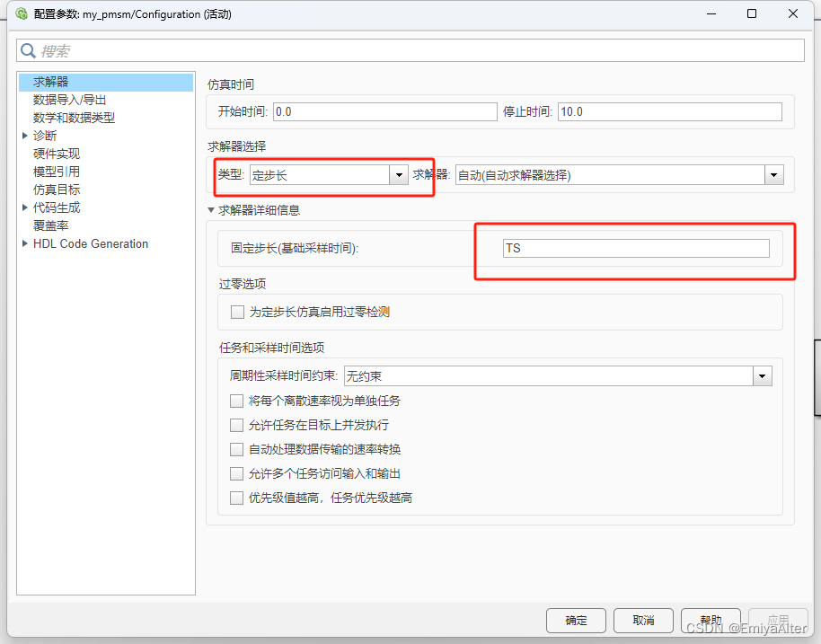Enable 为定步长仿真启用过零检测

click(x=238, y=312)
